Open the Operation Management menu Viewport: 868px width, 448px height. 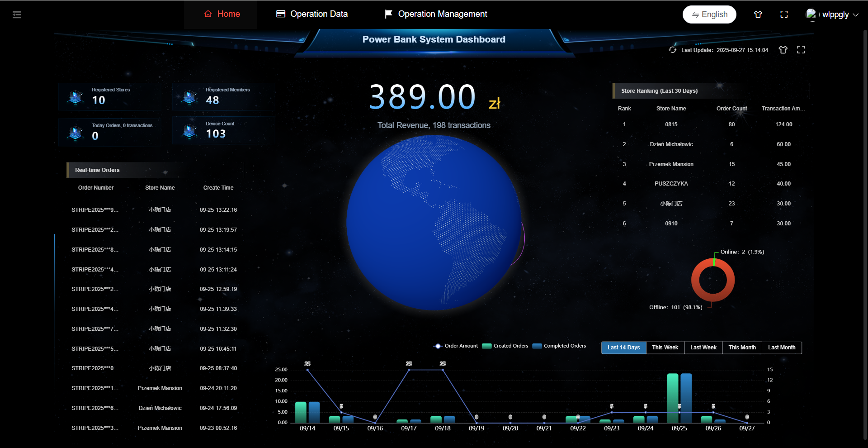coord(436,14)
